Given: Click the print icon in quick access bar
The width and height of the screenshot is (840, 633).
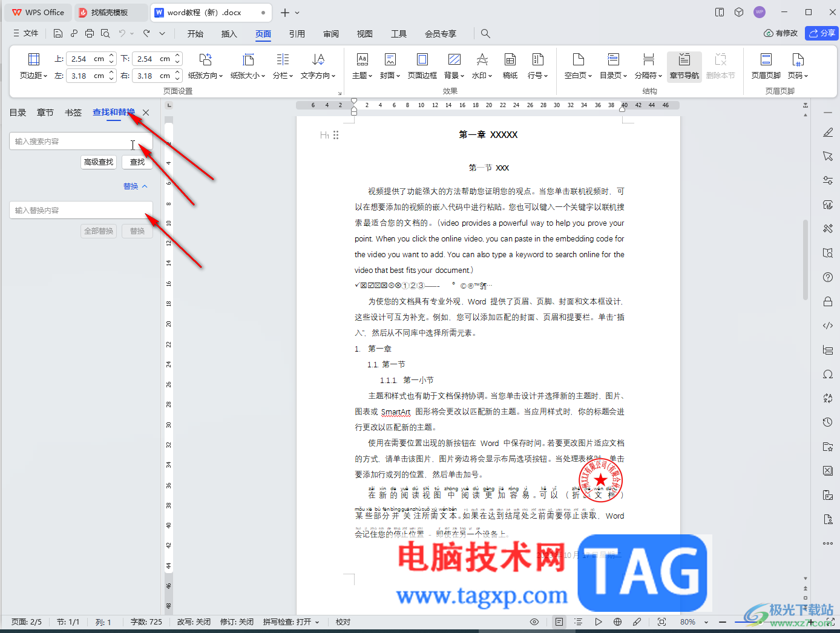Looking at the screenshot, I should [90, 33].
